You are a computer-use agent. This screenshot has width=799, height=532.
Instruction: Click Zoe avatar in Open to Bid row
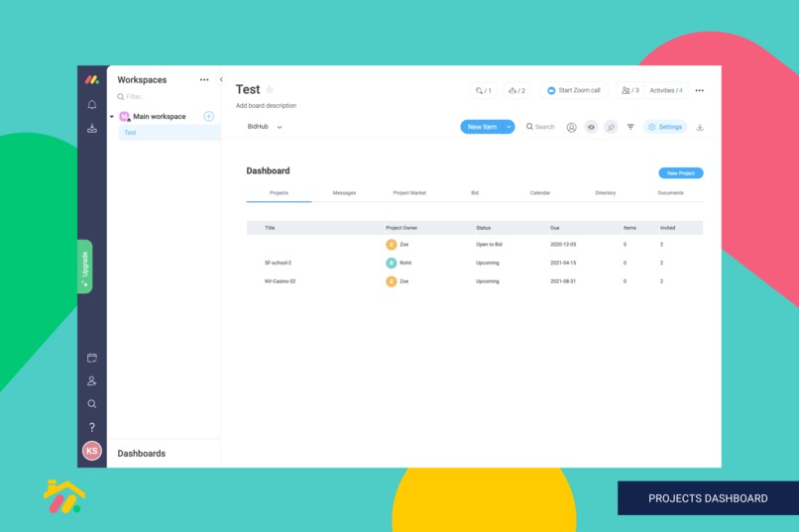[x=392, y=245]
